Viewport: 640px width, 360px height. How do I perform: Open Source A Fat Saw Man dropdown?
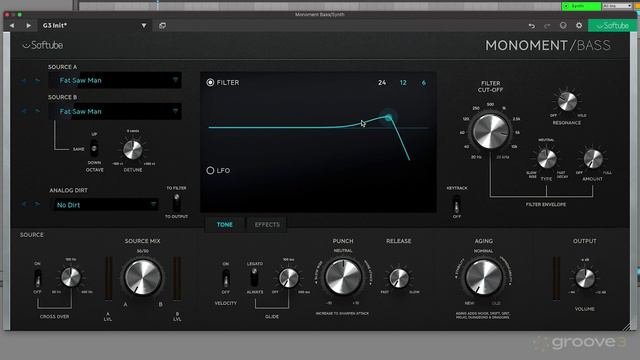point(115,80)
